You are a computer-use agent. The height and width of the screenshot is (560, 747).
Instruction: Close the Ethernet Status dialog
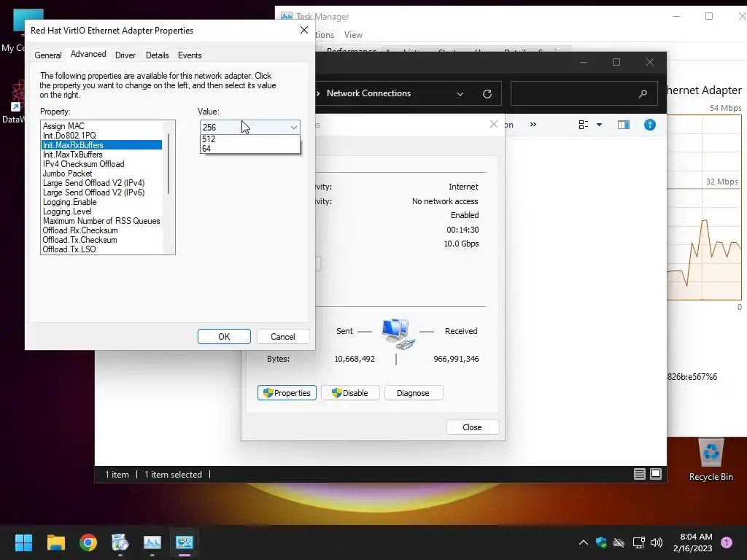(473, 427)
